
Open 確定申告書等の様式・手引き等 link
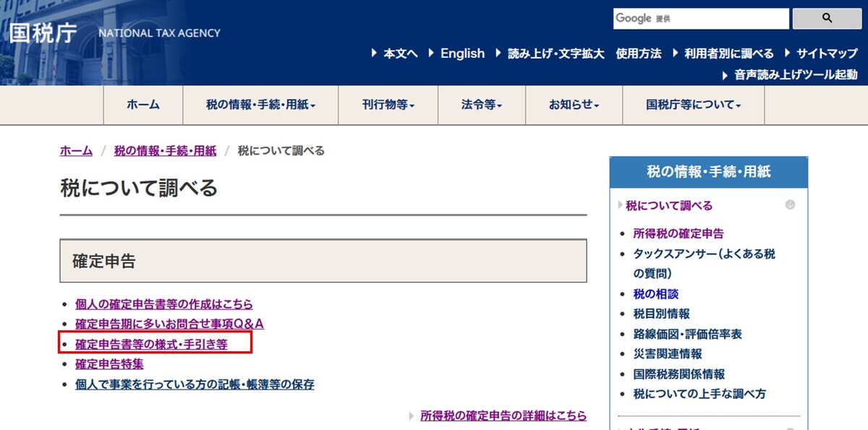[x=151, y=344]
